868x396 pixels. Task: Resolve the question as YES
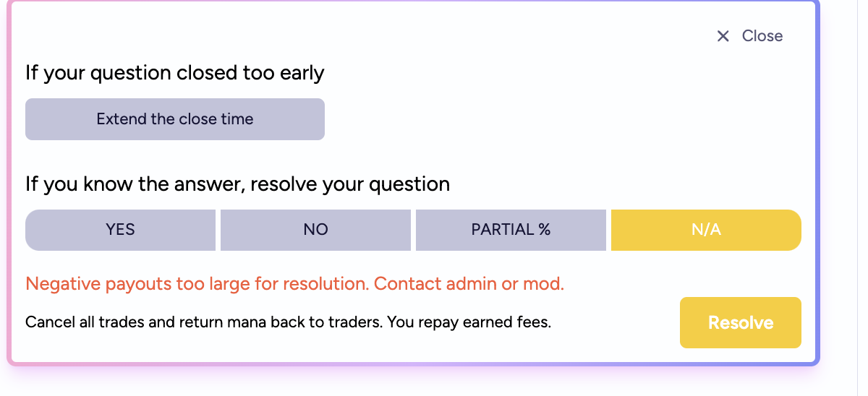click(x=120, y=230)
